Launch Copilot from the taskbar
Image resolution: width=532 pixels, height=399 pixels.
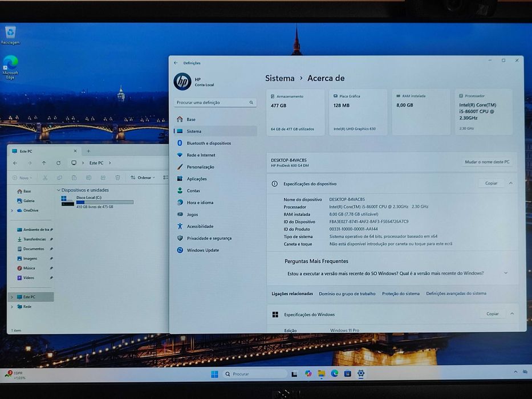point(308,373)
